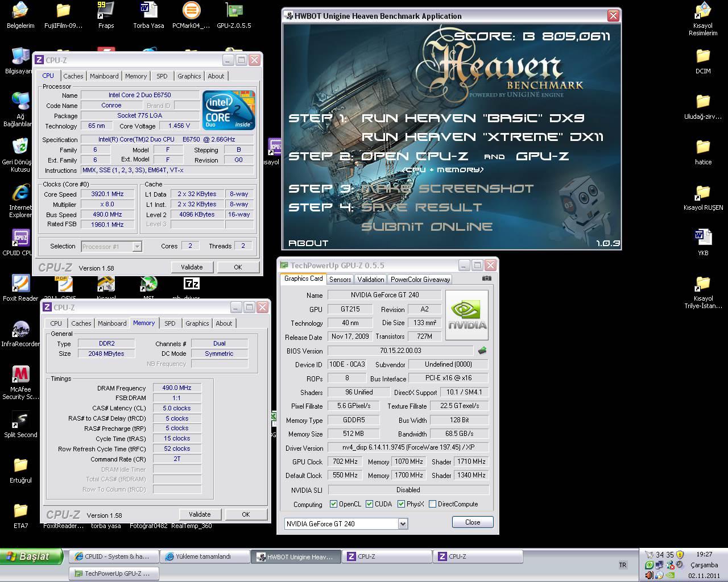Open the FujiFilm folder on desktop

(x=63, y=15)
